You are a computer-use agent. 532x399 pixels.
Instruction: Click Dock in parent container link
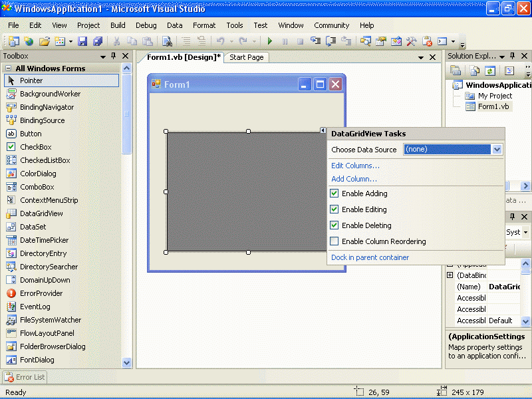click(x=370, y=257)
